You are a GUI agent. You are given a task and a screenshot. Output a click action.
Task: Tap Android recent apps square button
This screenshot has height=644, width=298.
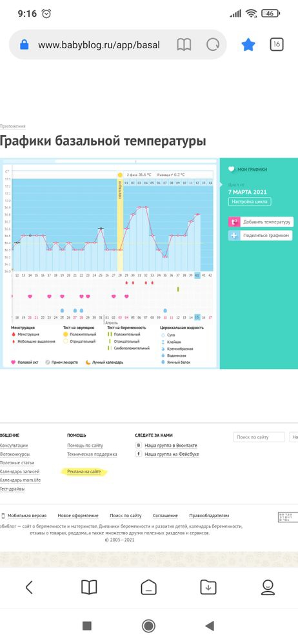[x=87, y=625]
